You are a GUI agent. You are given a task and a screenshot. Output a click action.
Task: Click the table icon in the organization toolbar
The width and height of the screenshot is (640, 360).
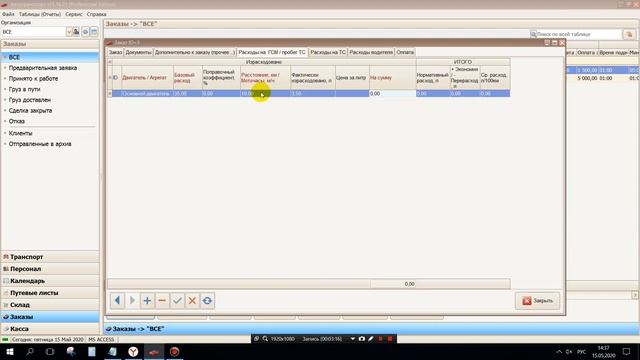[x=94, y=32]
